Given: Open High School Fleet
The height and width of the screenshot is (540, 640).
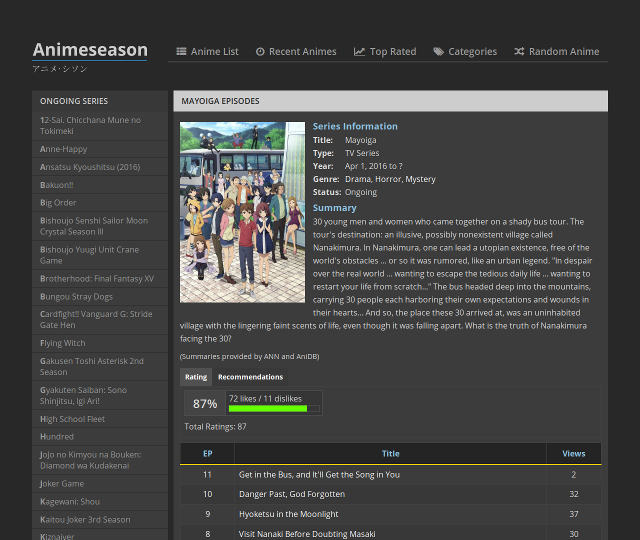Looking at the screenshot, I should tap(100, 419).
